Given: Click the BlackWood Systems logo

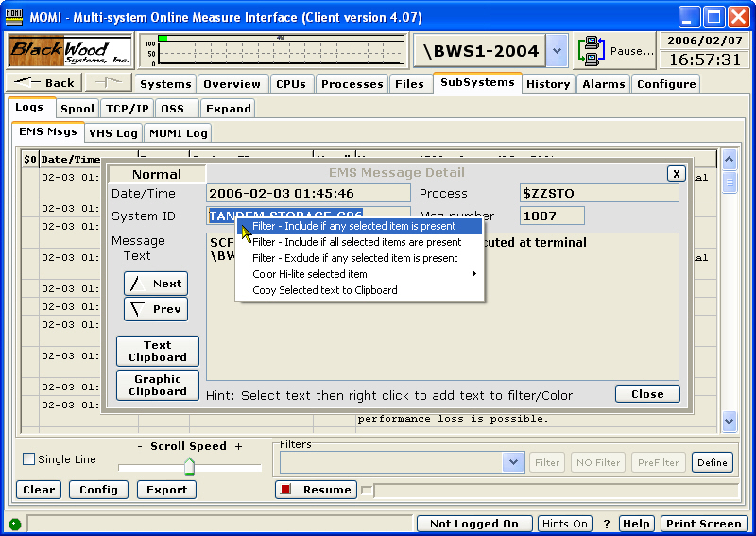Looking at the screenshot, I should coord(71,51).
